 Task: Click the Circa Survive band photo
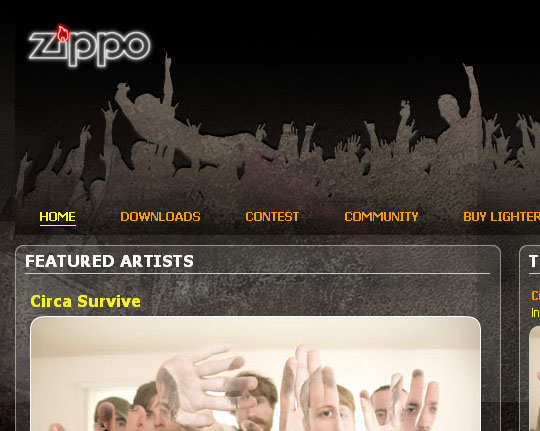pos(255,373)
